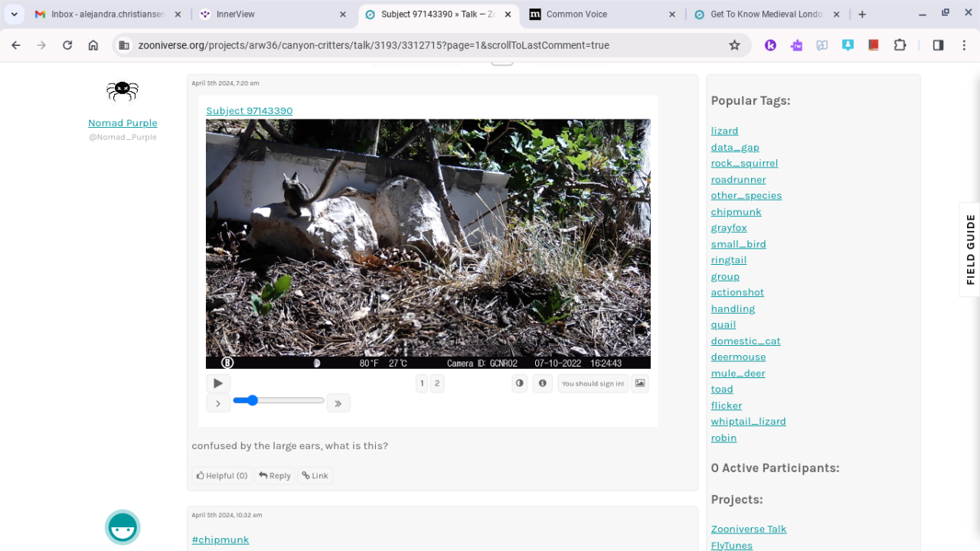Reload the current page
980x551 pixels.
pyautogui.click(x=67, y=45)
